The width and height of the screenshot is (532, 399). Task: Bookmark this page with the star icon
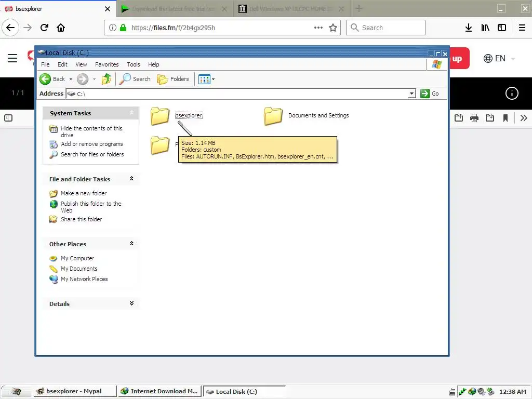(x=333, y=28)
